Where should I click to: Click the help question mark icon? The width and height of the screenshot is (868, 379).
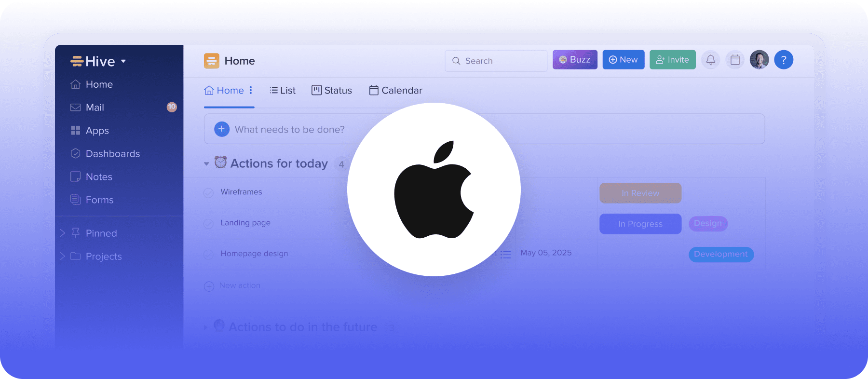coord(784,60)
